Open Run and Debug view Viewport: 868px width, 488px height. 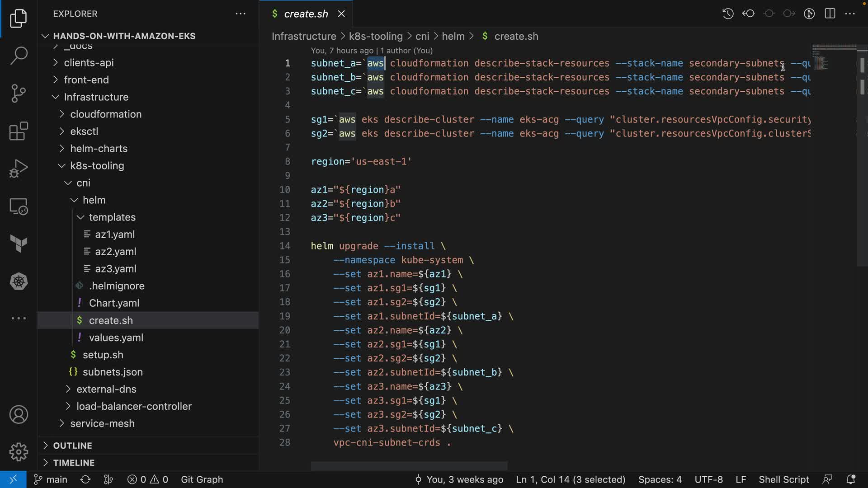tap(19, 169)
